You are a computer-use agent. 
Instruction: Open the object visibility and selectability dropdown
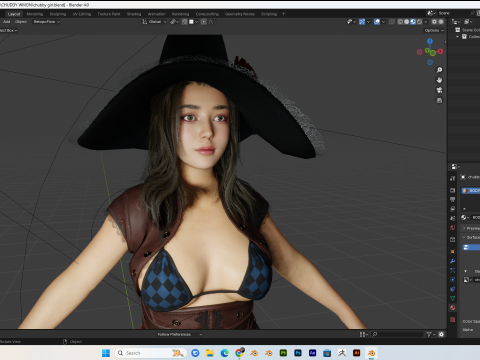tap(351, 22)
